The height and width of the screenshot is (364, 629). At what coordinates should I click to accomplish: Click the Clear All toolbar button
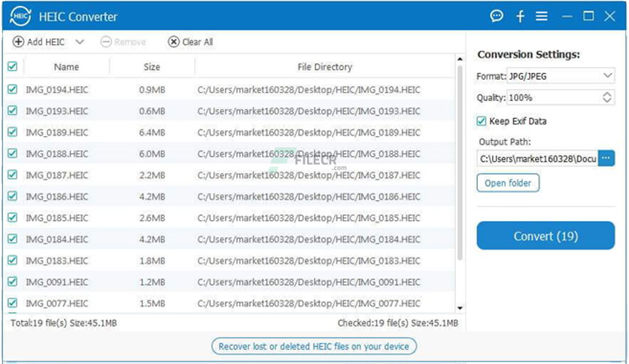tap(190, 41)
